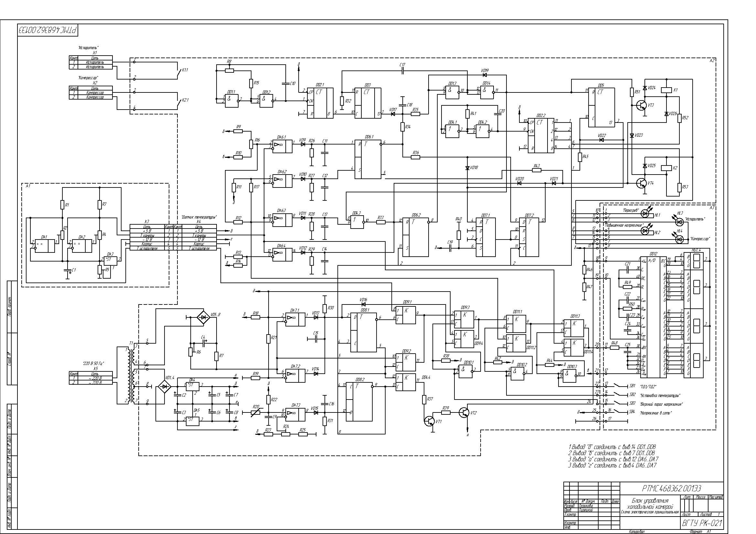Click block label A3
The height and width of the screenshot is (534, 756).
(712, 208)
